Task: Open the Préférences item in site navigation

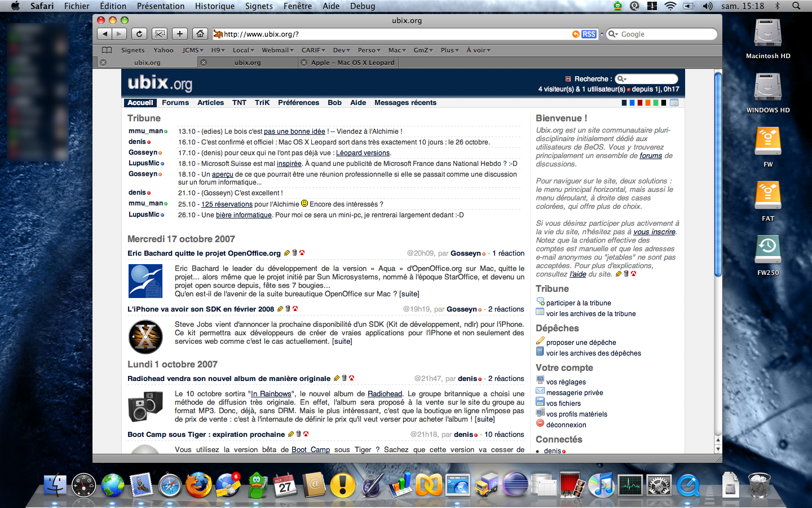Action: pyautogui.click(x=298, y=103)
